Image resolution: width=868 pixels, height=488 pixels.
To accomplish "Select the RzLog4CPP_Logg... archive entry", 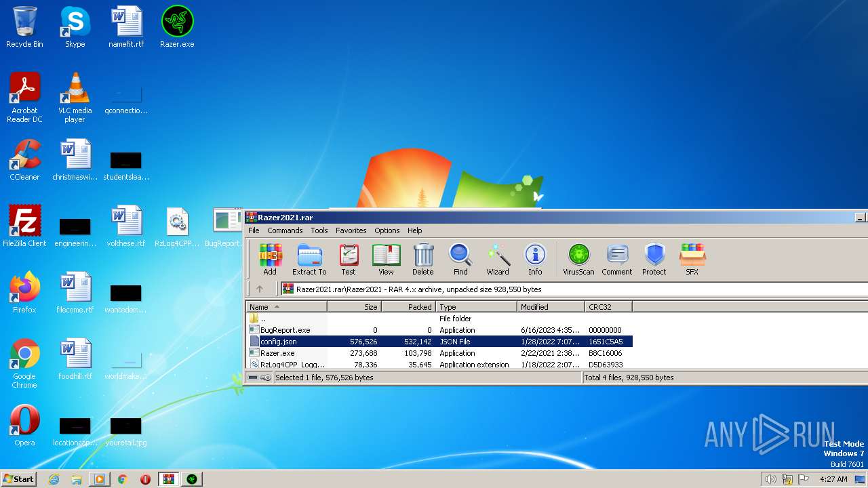I will pyautogui.click(x=439, y=364).
